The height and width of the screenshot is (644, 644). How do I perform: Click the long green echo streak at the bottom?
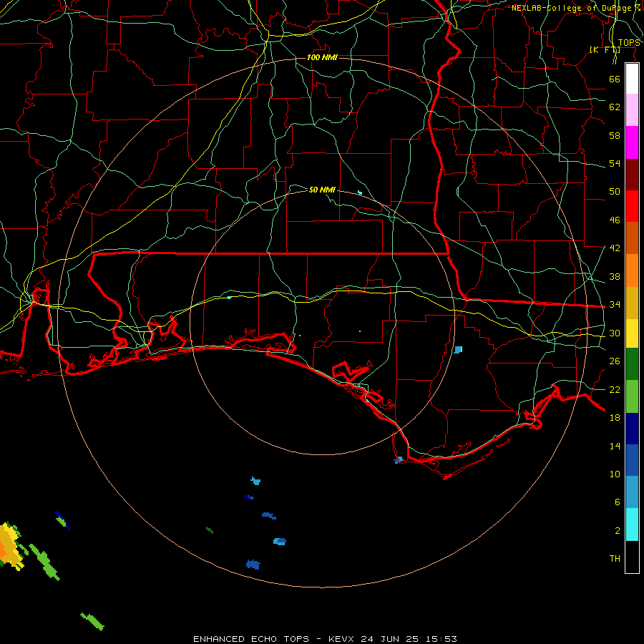point(92,621)
